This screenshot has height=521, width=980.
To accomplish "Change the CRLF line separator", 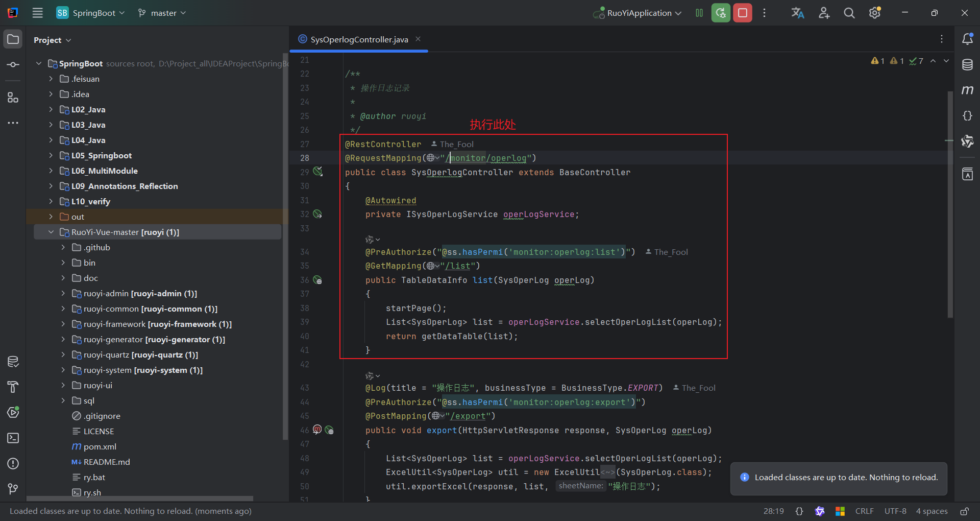I will 864,511.
